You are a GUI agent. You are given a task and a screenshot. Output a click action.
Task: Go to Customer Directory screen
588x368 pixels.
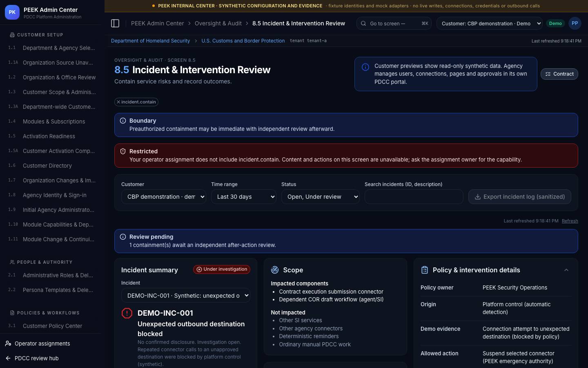coord(52,166)
